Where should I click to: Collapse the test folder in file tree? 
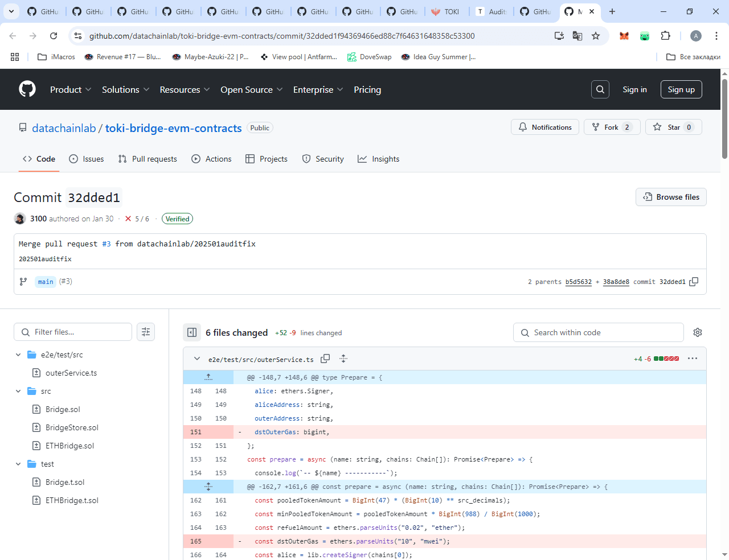18,464
